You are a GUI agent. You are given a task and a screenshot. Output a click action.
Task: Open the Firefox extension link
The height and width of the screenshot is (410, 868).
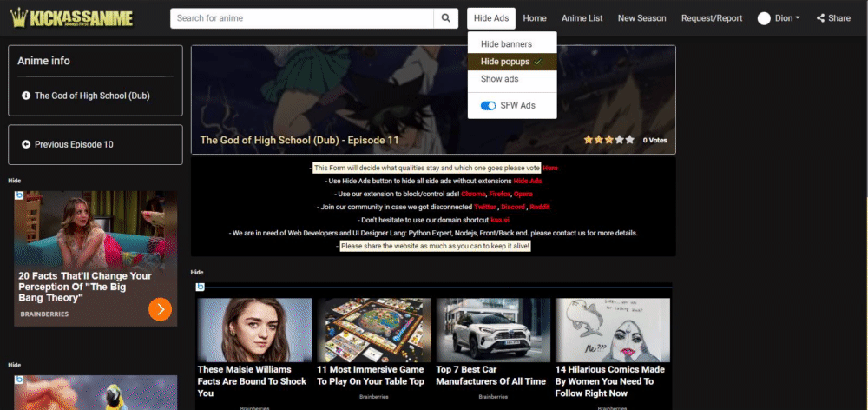(x=499, y=194)
